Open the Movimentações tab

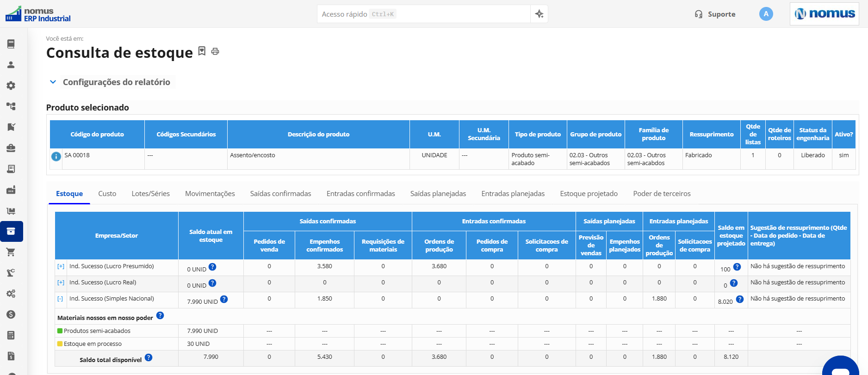click(210, 194)
